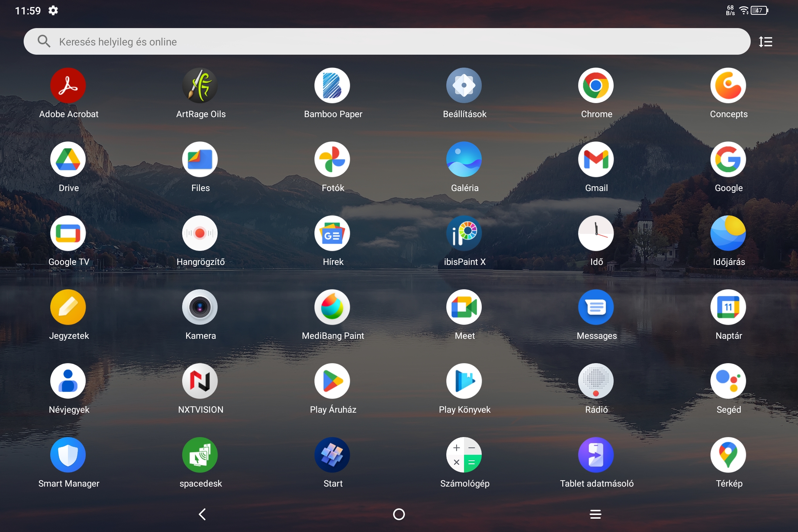Open Smart Manager app
The width and height of the screenshot is (798, 532).
point(68,455)
